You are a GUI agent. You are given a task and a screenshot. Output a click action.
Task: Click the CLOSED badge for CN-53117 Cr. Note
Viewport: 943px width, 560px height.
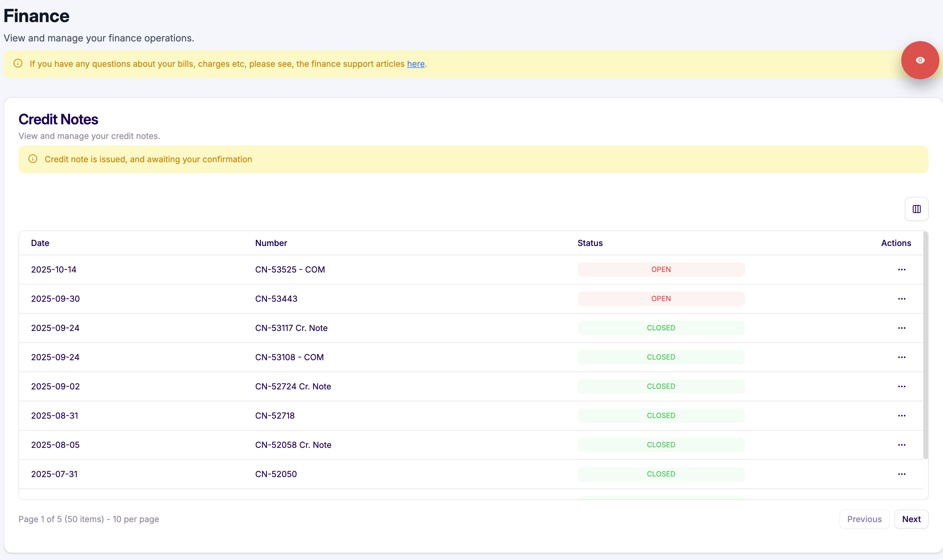tap(661, 328)
